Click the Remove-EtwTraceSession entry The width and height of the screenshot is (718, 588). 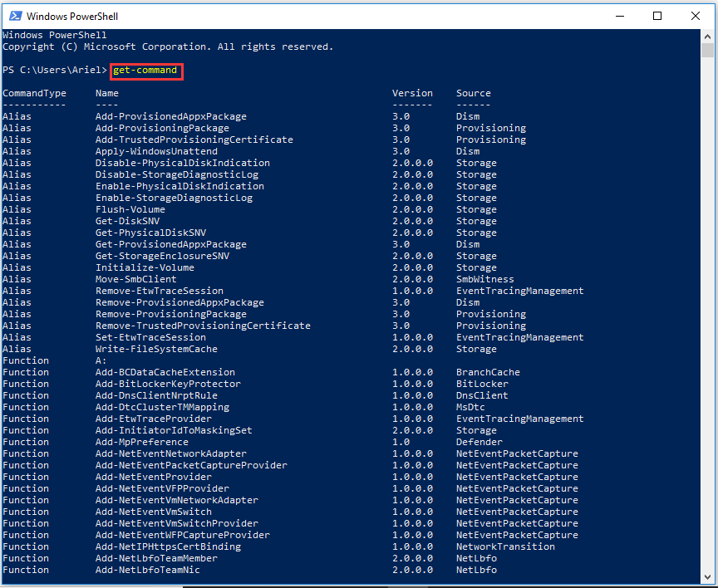pos(160,291)
